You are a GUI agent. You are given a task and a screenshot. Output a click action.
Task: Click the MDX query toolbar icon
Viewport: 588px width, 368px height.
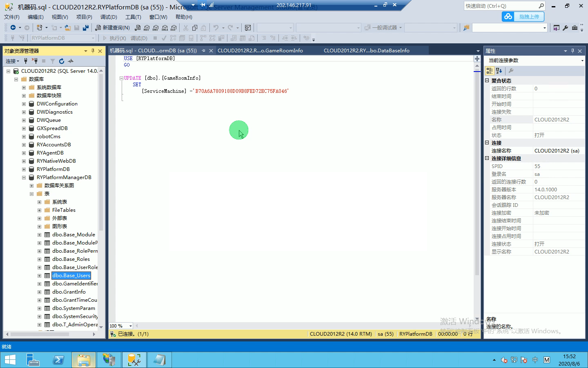click(147, 28)
